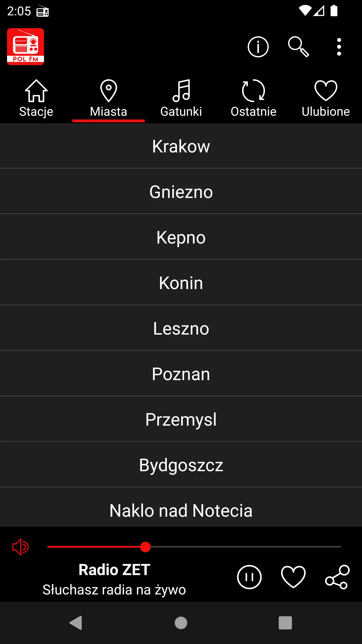Share the current station
The height and width of the screenshot is (644, 362).
[337, 577]
